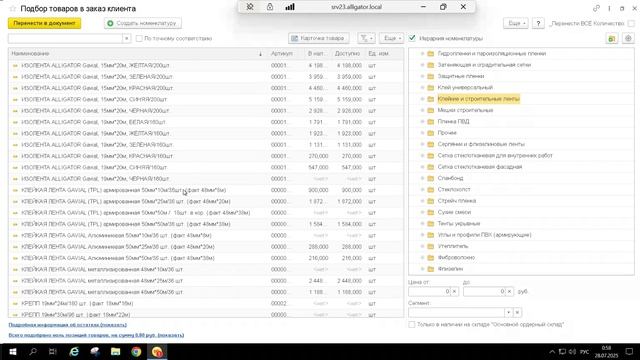Clear the Сегмент field

tap(517, 313)
